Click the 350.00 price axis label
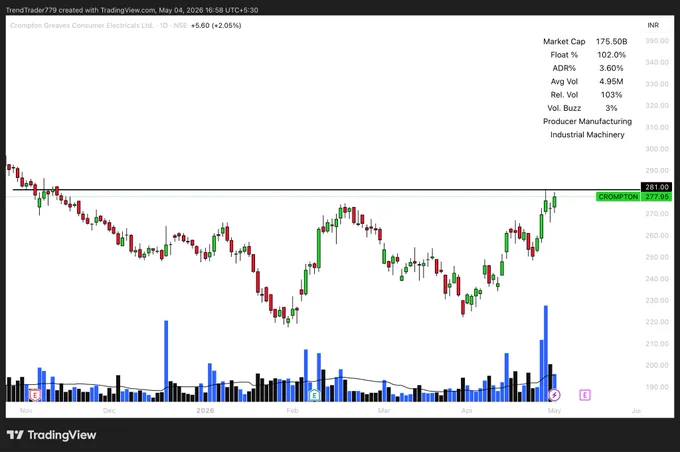The height and width of the screenshot is (452, 680). 657,41
